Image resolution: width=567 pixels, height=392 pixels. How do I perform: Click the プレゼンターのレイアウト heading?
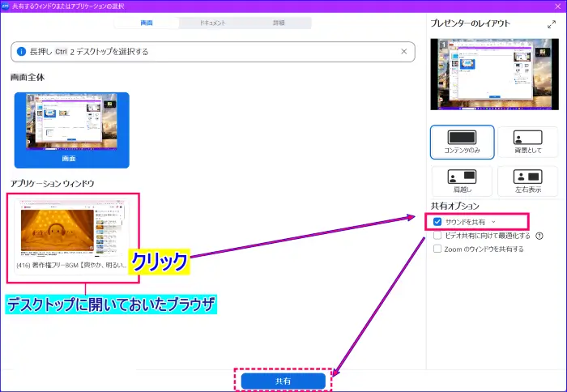[x=470, y=23]
